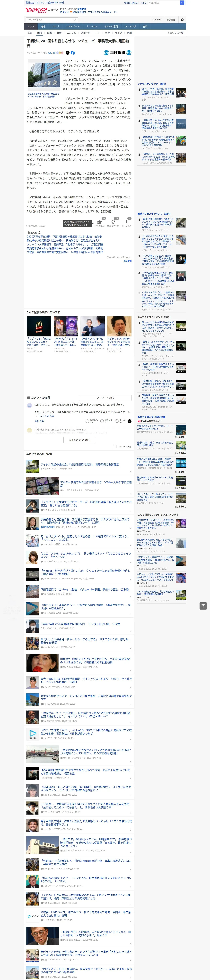Click the 購入履歴 link
Viewport: 210px width, 980px height.
coord(171,19)
